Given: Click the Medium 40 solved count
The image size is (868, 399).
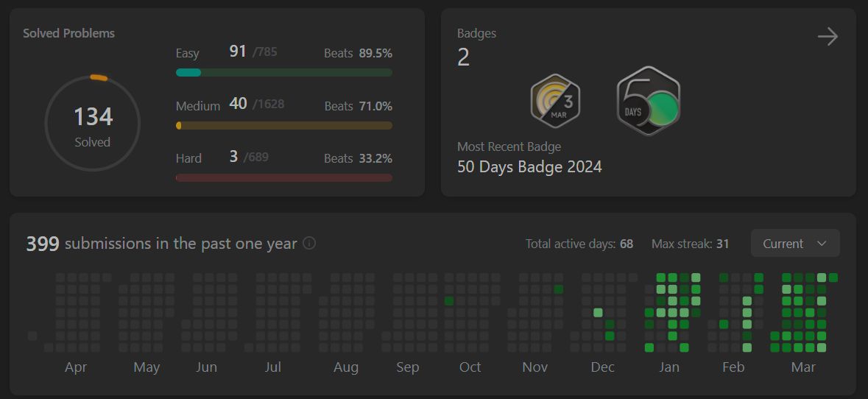Looking at the screenshot, I should click(x=238, y=104).
